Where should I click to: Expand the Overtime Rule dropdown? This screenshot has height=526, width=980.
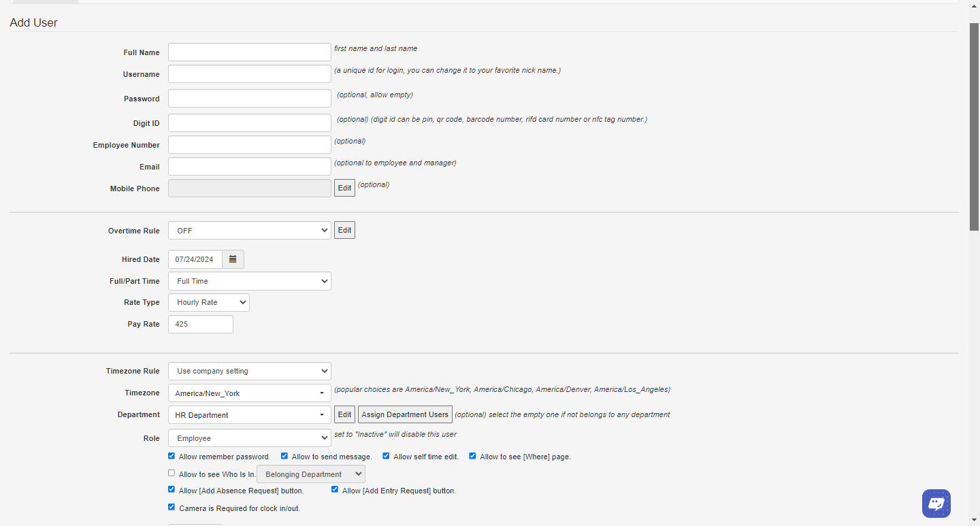(249, 231)
